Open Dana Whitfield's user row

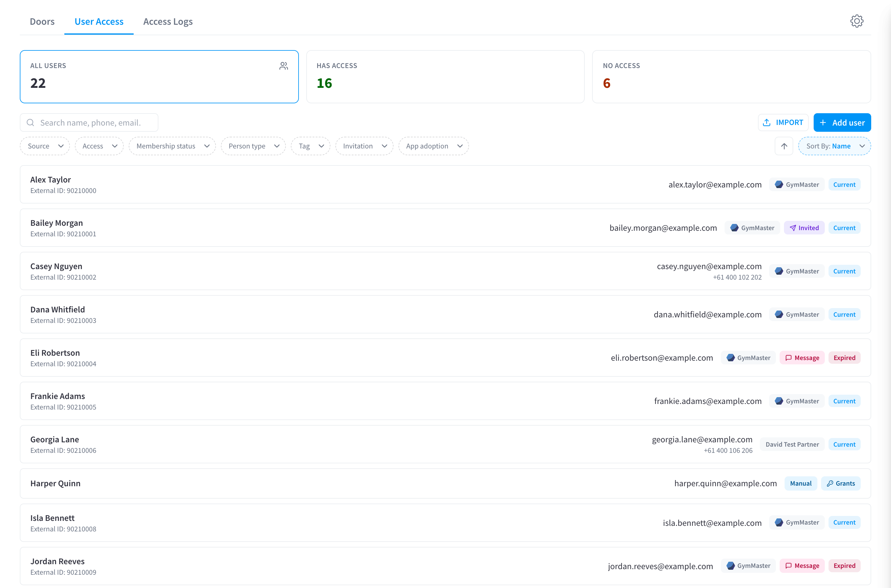(x=445, y=314)
